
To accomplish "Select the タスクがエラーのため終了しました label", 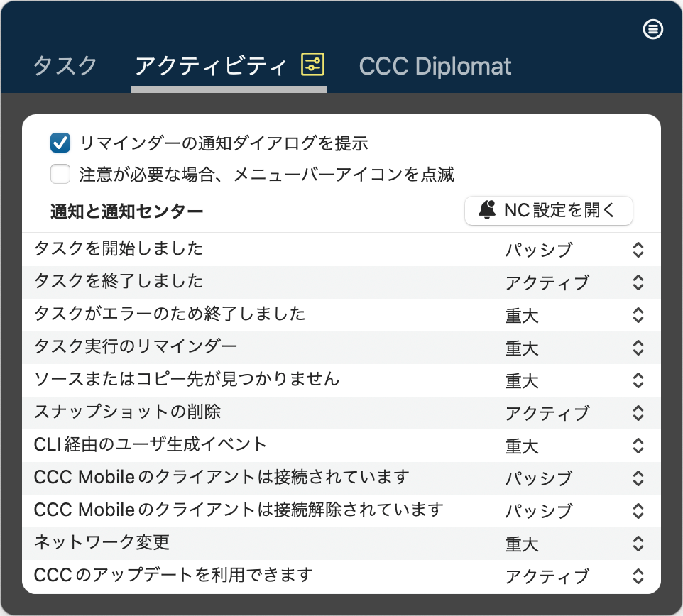I will [170, 314].
